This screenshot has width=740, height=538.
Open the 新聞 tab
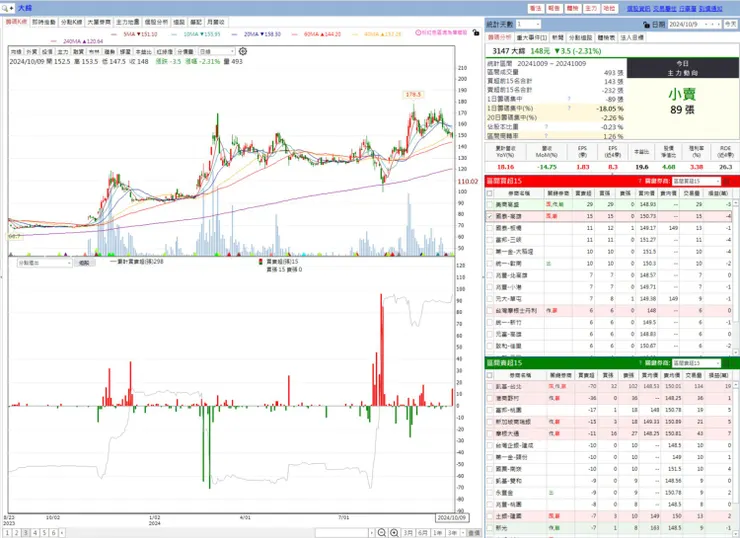pos(557,37)
